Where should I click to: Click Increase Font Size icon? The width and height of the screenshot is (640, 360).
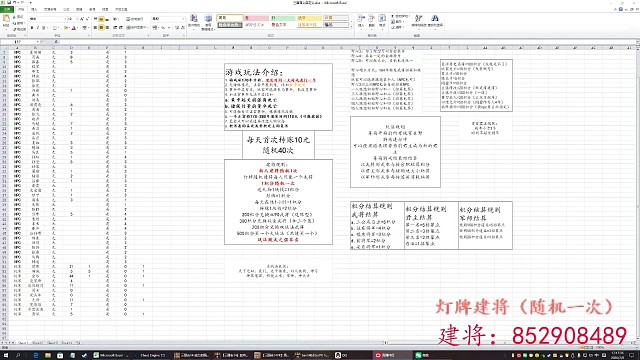(x=82, y=19)
